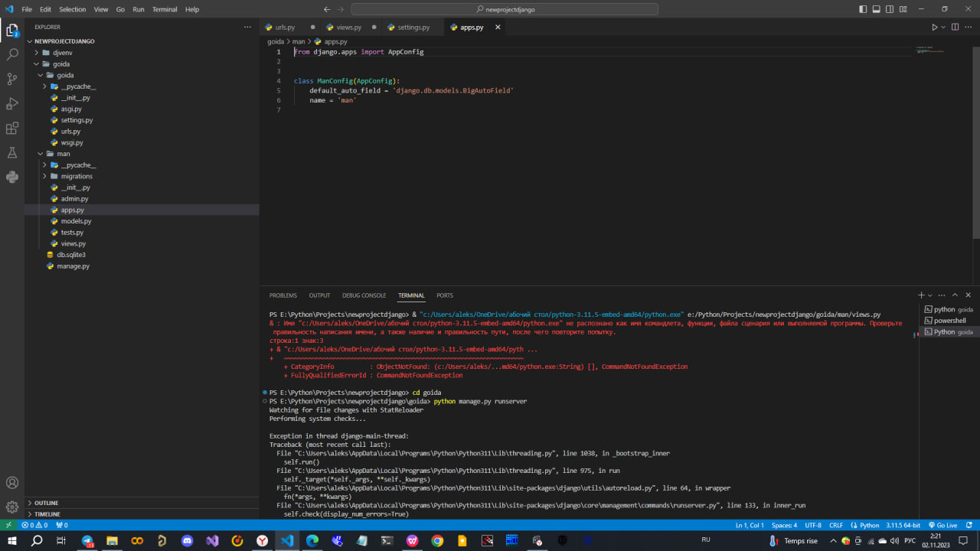
Task: Click Spaces: 4 indentation setting
Action: pos(784,526)
